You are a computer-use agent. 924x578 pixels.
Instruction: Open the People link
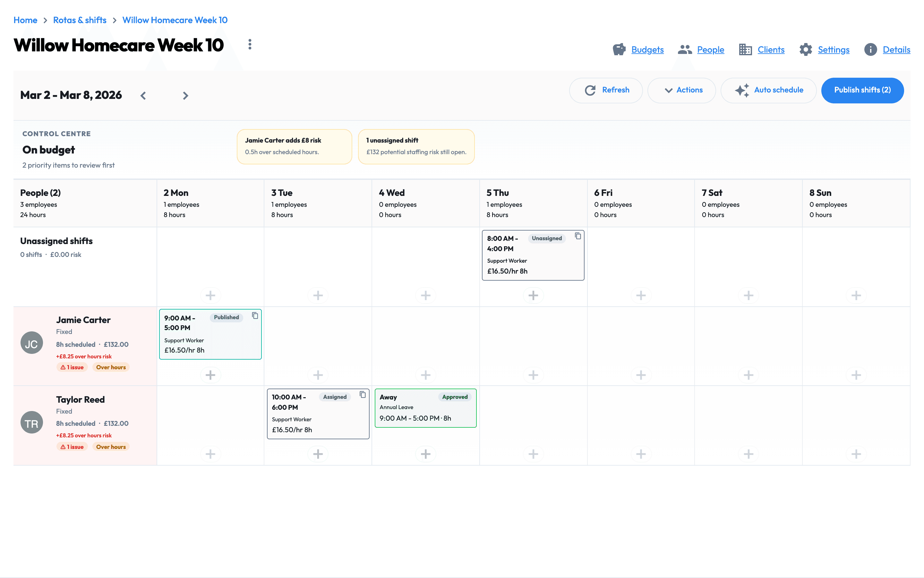coord(711,50)
